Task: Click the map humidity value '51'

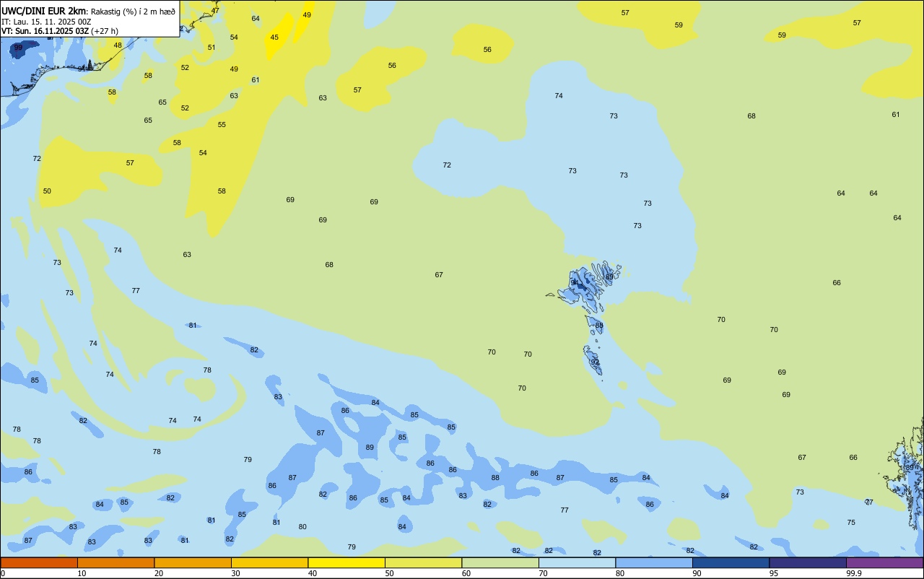Action: pyautogui.click(x=212, y=47)
